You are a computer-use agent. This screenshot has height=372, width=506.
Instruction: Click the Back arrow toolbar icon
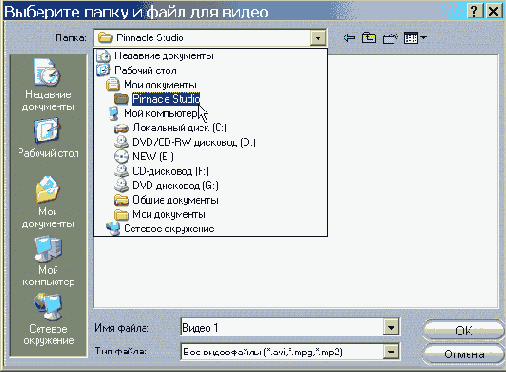[349, 38]
